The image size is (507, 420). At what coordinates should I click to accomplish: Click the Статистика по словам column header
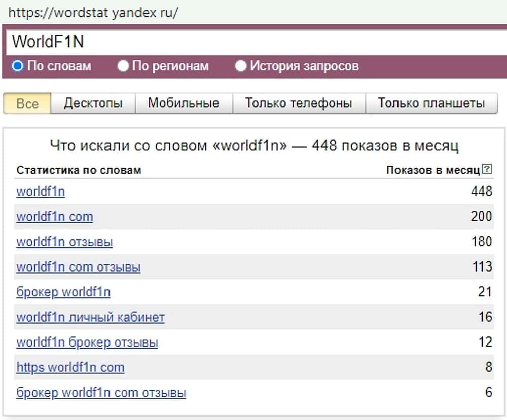pyautogui.click(x=79, y=170)
